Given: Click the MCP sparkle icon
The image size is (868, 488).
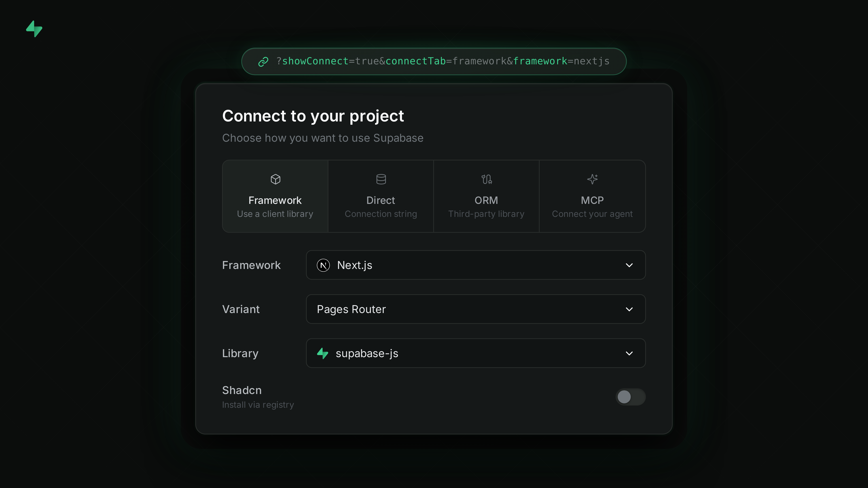Looking at the screenshot, I should click(592, 179).
